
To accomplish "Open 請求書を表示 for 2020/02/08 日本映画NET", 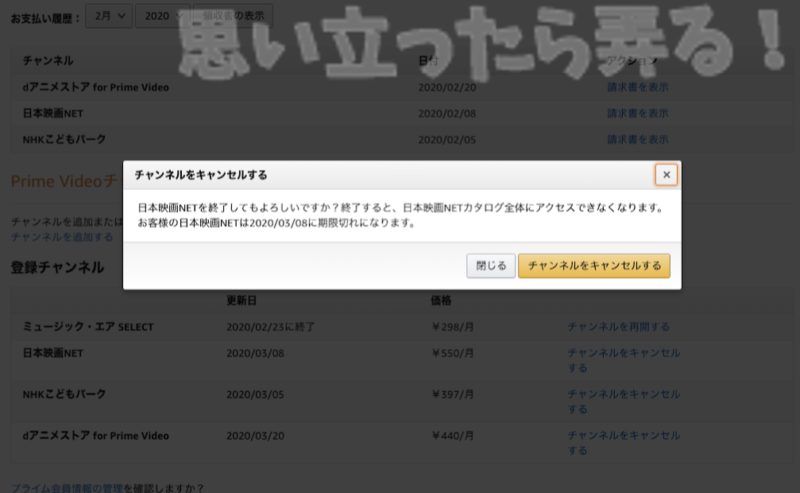I will pyautogui.click(x=637, y=113).
